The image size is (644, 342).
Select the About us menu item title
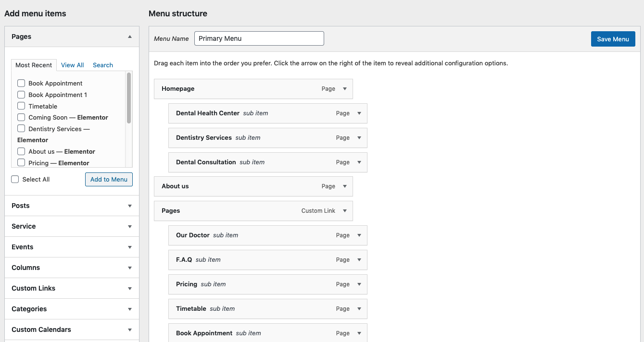pyautogui.click(x=175, y=186)
